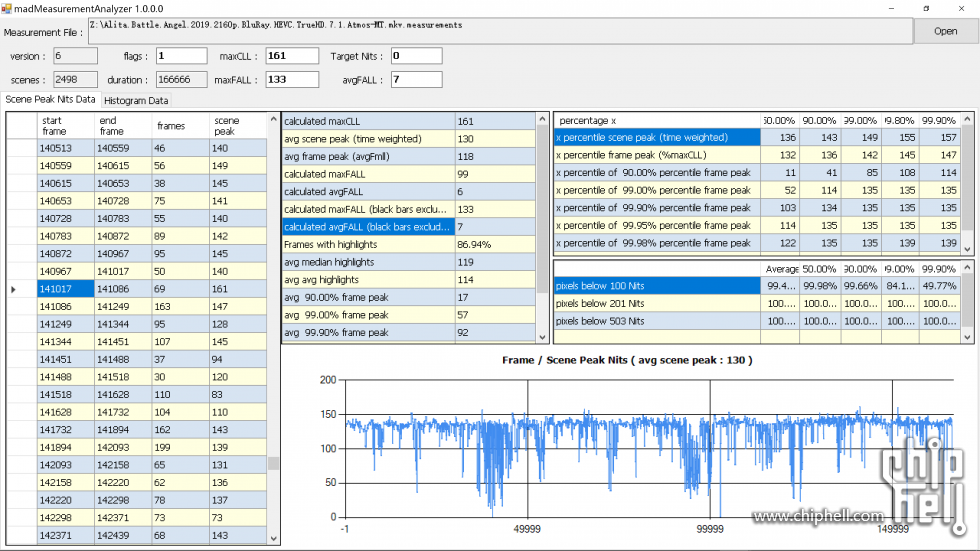Viewport: 980px width, 551px height.
Task: Click frames column header
Action: [x=181, y=126]
